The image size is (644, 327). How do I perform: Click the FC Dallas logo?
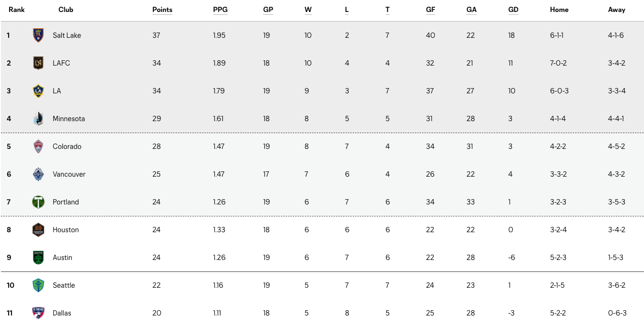[x=38, y=313]
